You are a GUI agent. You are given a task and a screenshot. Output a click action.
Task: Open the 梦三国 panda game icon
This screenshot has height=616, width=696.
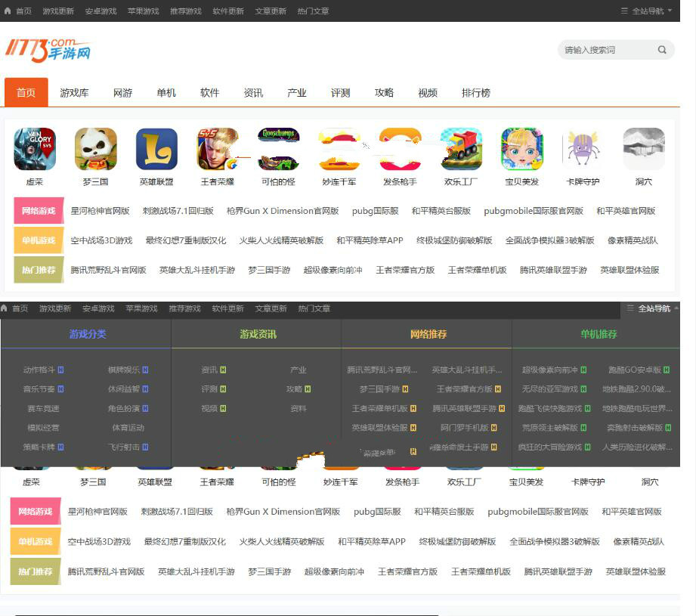tap(95, 149)
